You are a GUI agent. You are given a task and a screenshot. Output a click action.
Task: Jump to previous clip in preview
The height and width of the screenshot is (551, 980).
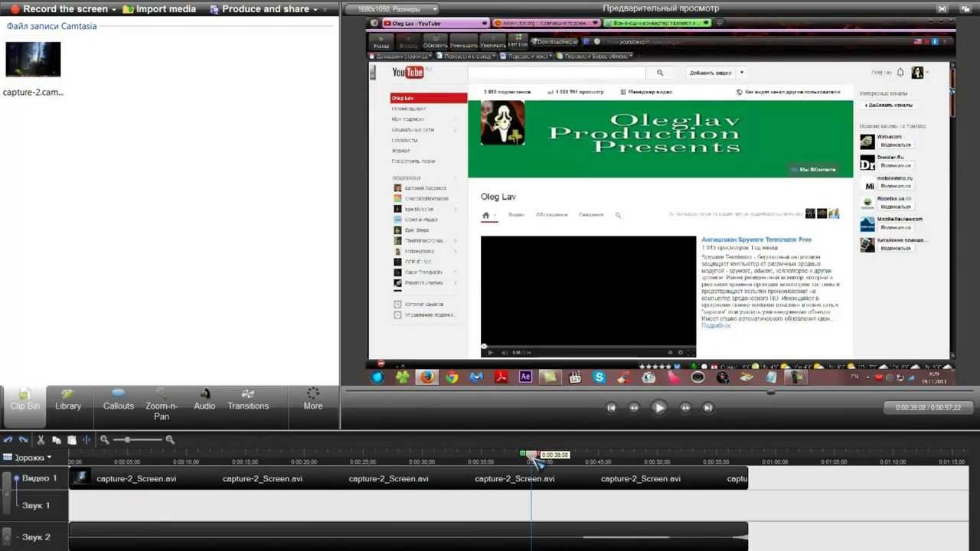(x=611, y=408)
